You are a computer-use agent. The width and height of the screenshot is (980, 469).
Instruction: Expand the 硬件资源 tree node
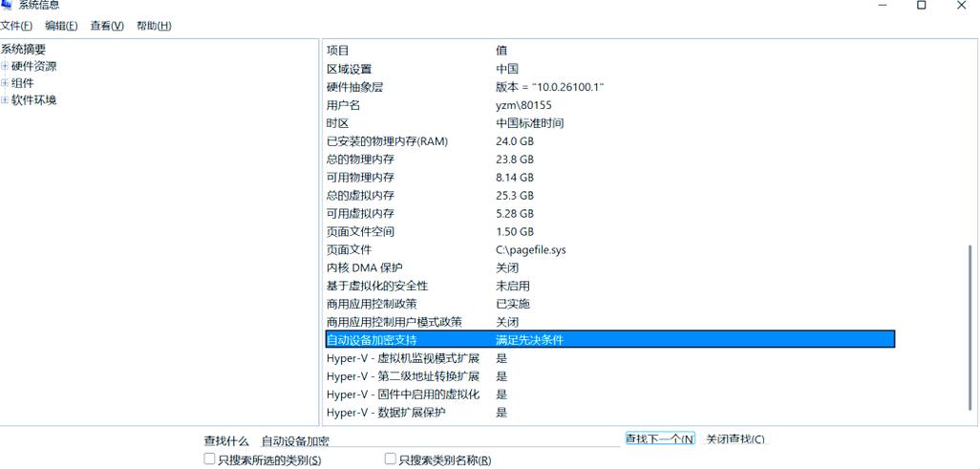pos(5,66)
